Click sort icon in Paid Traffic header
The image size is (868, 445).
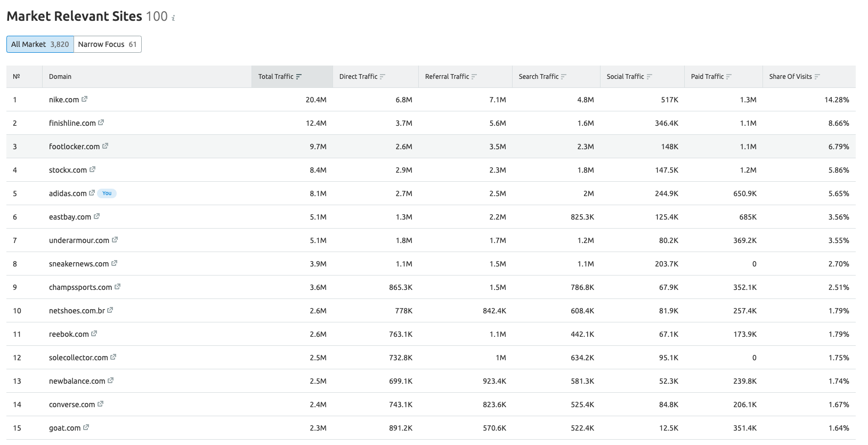tap(729, 77)
